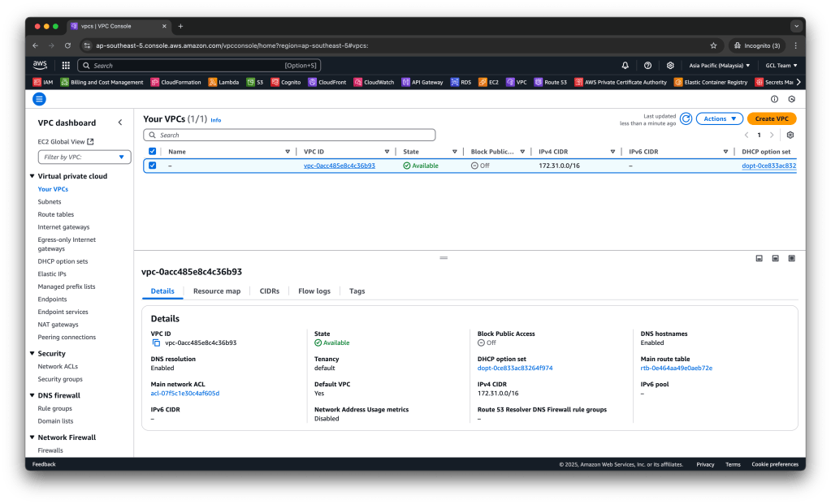The height and width of the screenshot is (504, 831).
Task: Copy the VPC ID using copy icon
Action: click(x=156, y=343)
